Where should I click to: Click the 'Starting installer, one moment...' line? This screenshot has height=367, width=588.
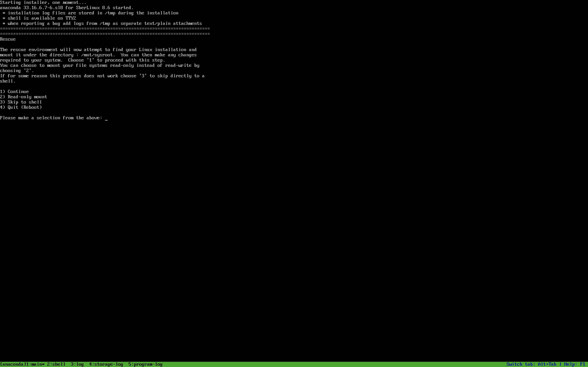click(43, 2)
